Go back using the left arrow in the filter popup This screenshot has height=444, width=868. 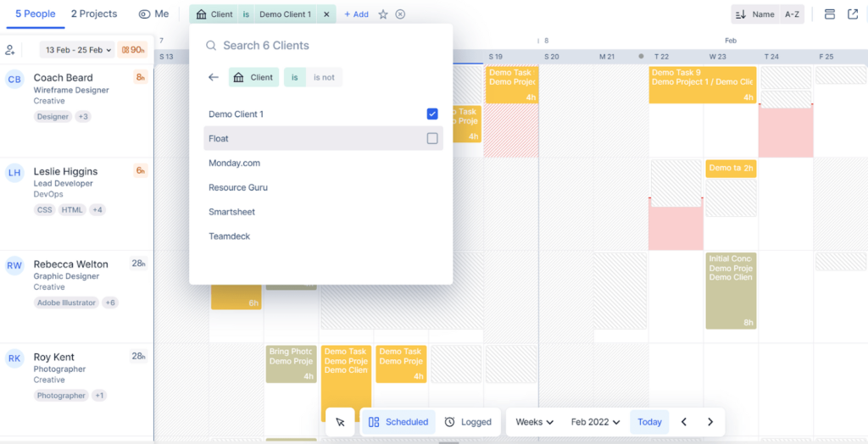pos(214,77)
